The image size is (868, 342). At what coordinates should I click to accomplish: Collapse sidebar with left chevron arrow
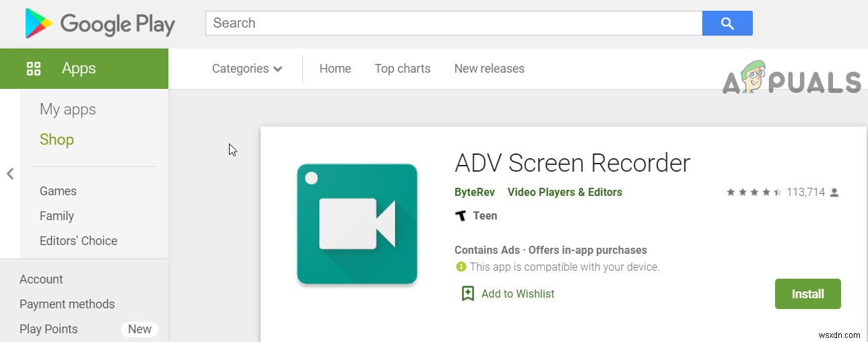click(x=10, y=174)
